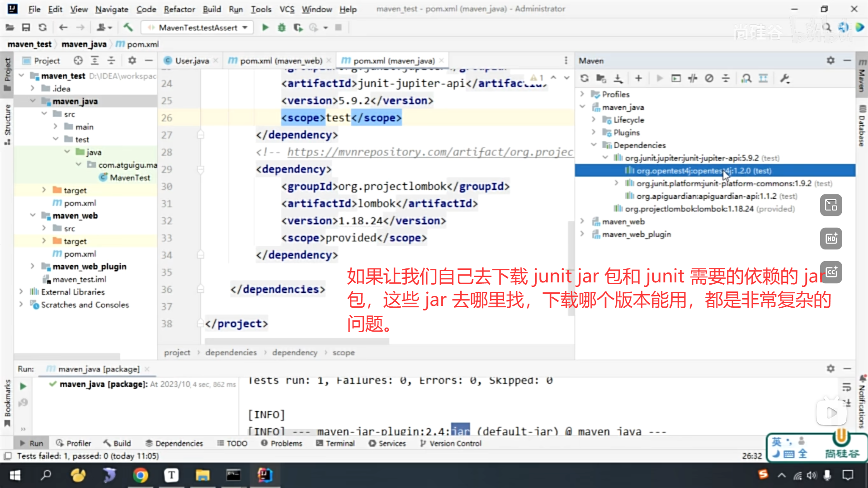
Task: Open the Refactor menu
Action: tap(179, 9)
